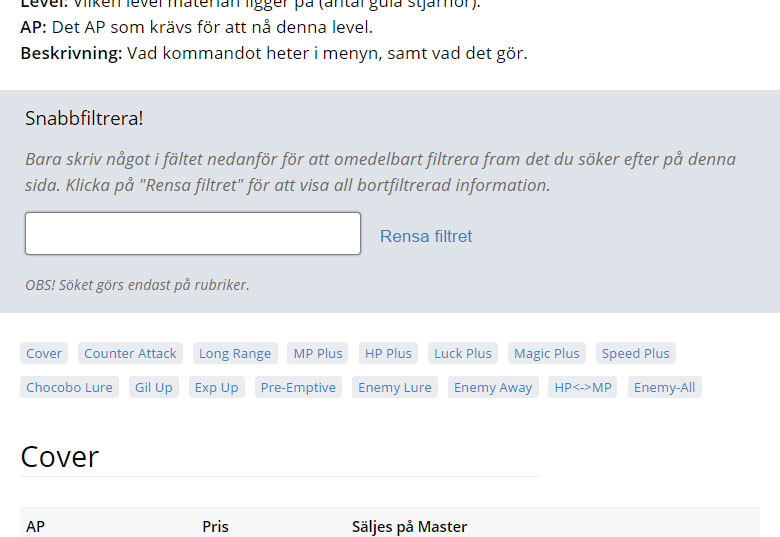
Task: Choose the Enemy Away tag
Action: [493, 387]
